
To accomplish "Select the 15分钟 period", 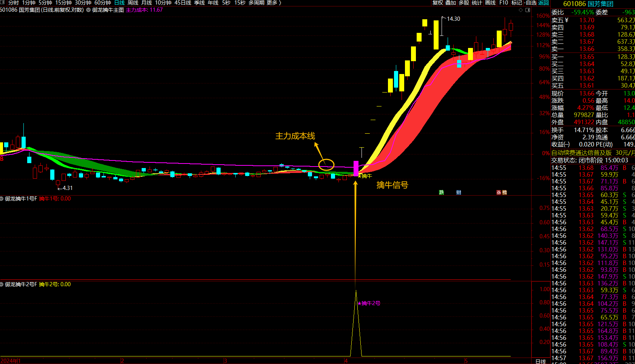I will 63,3.
